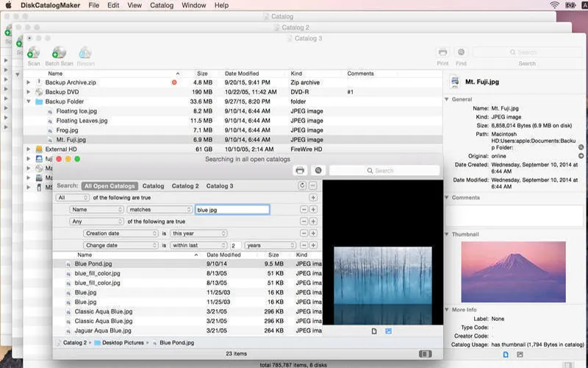This screenshot has height=368, width=588.
Task: Click the print button in the search window
Action: 300,171
